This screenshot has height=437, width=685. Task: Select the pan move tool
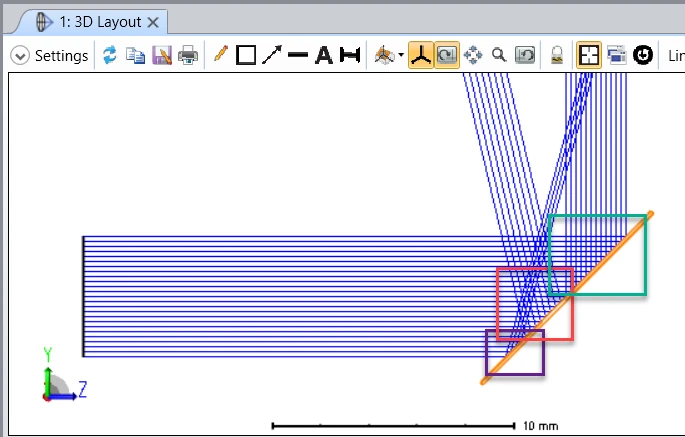click(x=473, y=55)
